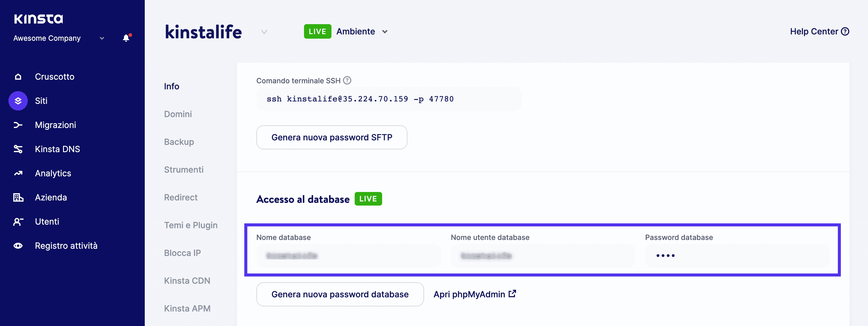Click the phpMyAdmin external link icon
This screenshot has width=868, height=326.
(x=512, y=294)
